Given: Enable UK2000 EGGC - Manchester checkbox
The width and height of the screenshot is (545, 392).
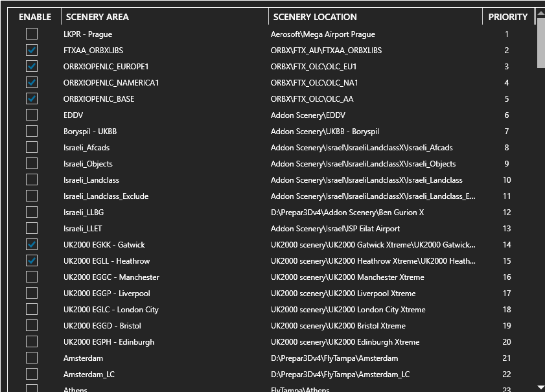Looking at the screenshot, I should click(x=32, y=277).
